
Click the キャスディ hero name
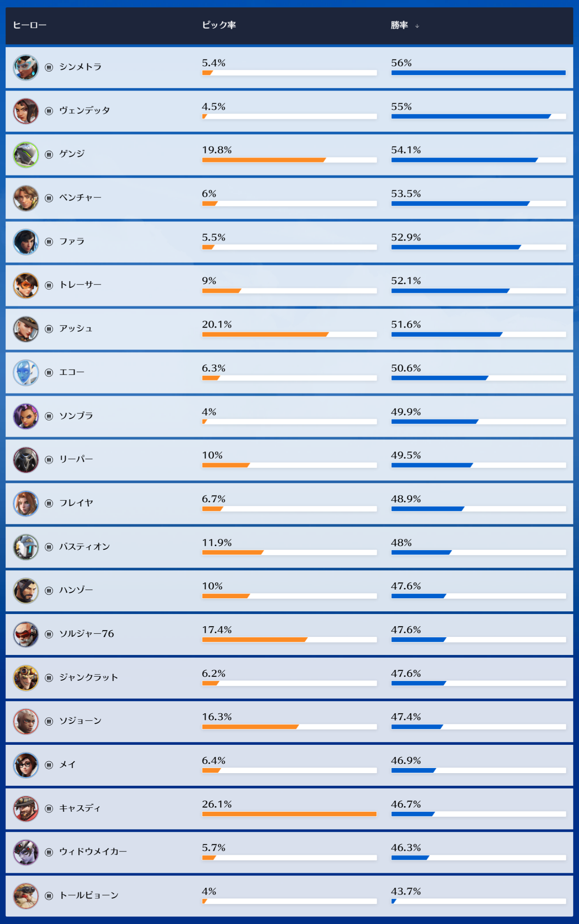80,808
